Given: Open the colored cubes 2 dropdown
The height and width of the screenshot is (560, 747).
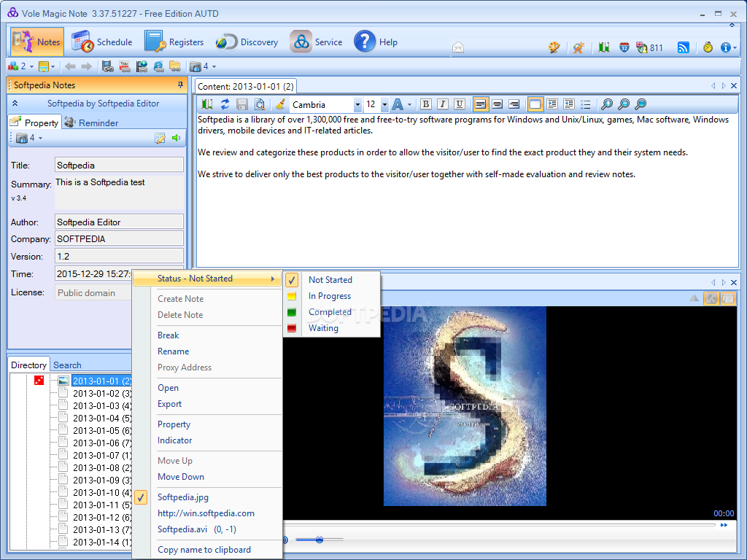Looking at the screenshot, I should click(31, 66).
